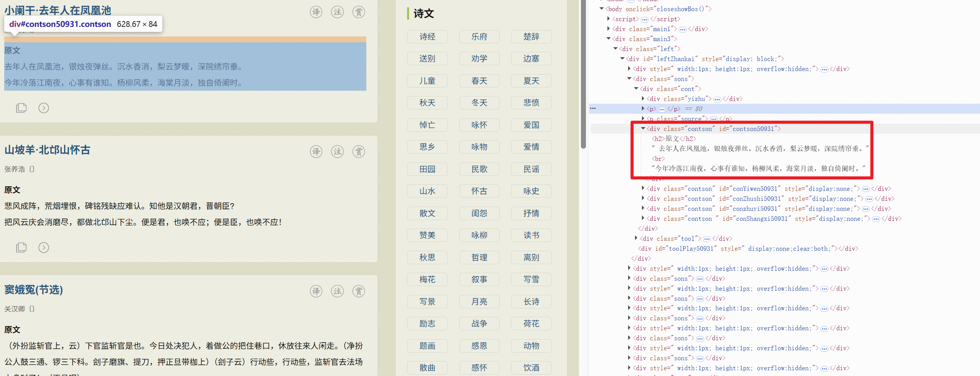Open the 山坡羊·北邙山怀古 poem title
Viewport: 980px width, 376px height.
(47, 150)
